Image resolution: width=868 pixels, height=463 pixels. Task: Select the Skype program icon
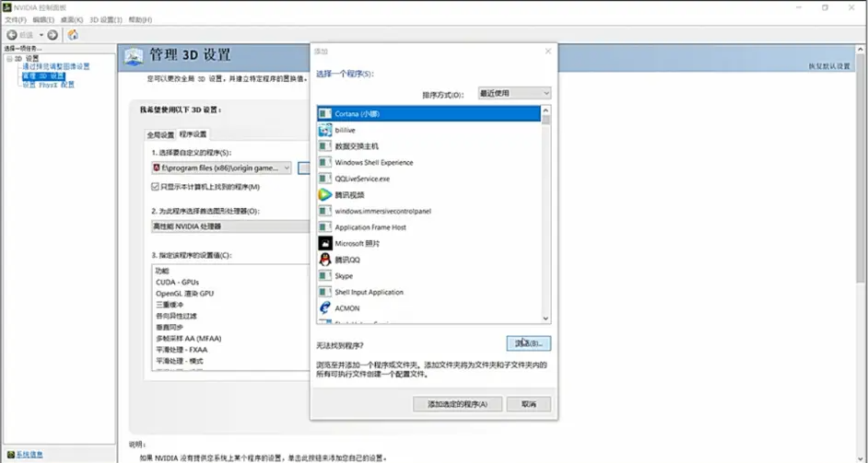point(325,275)
